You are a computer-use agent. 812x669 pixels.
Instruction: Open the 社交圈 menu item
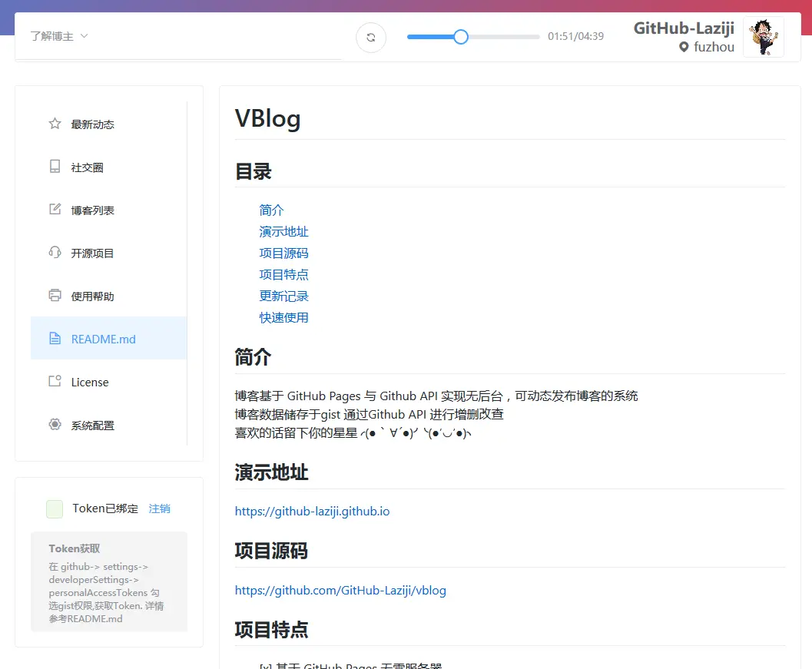[x=109, y=167]
